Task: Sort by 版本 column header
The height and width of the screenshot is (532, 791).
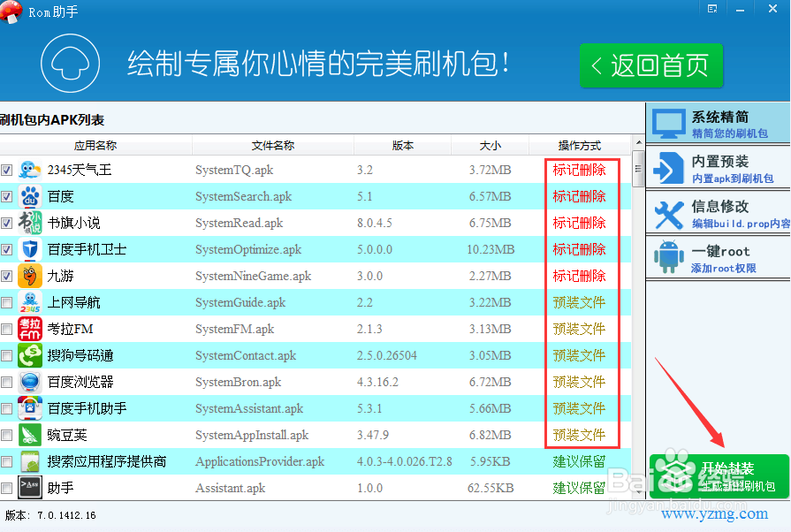Action: (x=402, y=145)
